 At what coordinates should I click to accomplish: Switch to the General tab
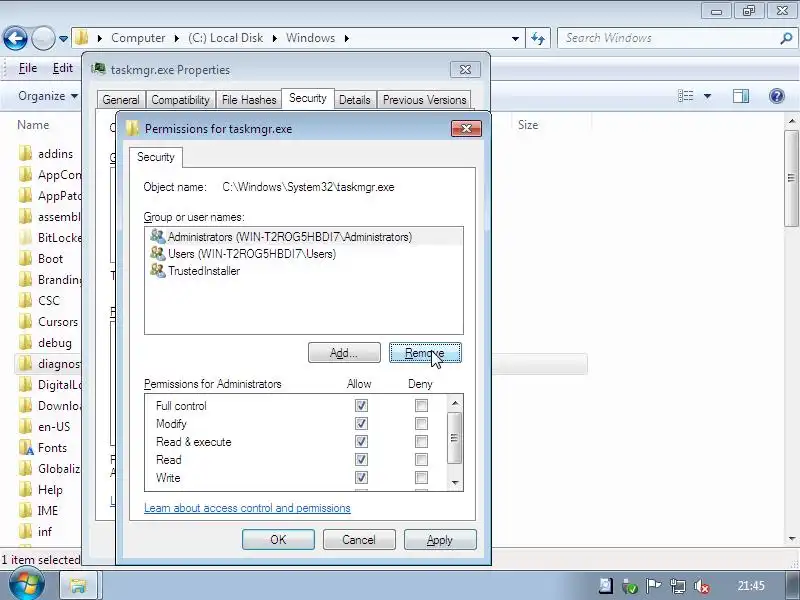(x=121, y=99)
